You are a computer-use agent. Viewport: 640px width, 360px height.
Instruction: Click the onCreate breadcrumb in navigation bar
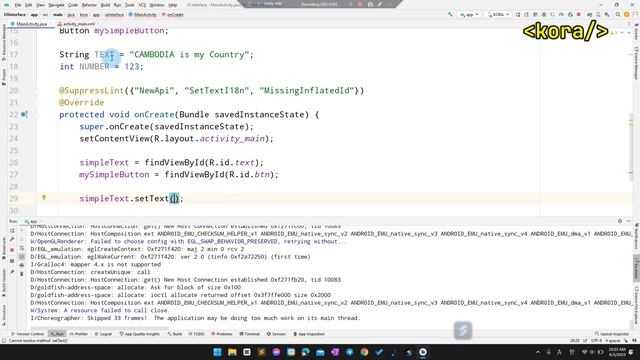[x=173, y=15]
